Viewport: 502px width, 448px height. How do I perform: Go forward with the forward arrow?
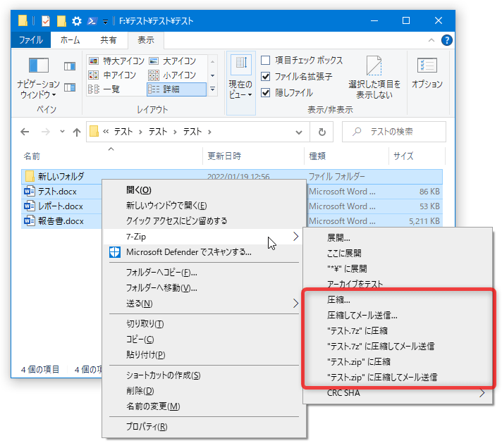46,132
